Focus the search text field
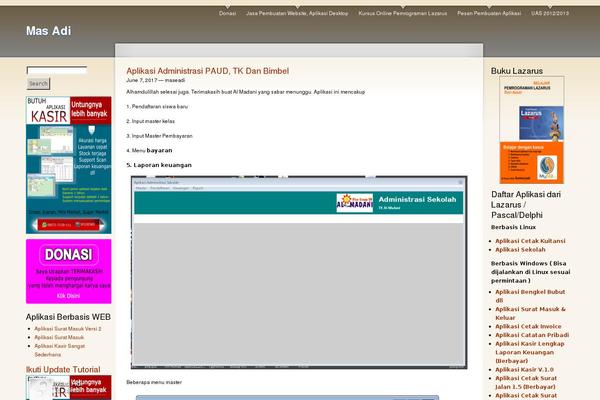 pos(57,70)
